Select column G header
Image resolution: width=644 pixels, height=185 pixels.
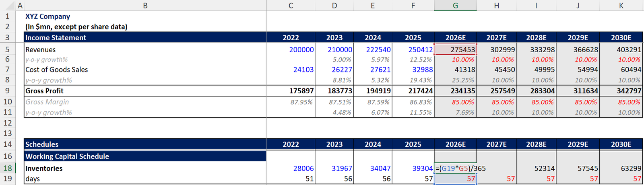tap(455, 6)
